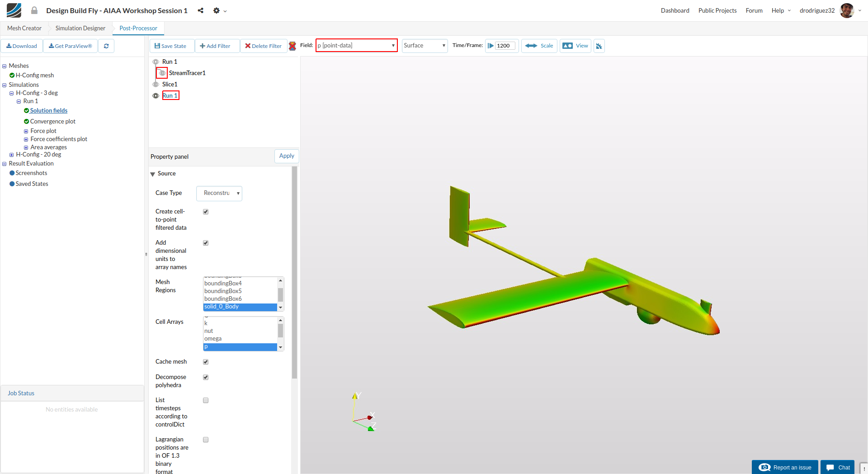Expand the H-Config - 20 deg node
This screenshot has height=474, width=868.
(x=11, y=155)
